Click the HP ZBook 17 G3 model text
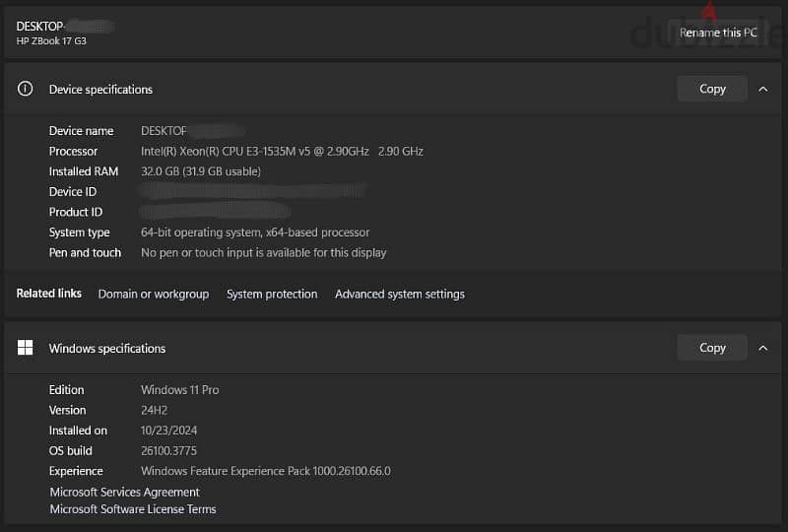Screen dimensions: 788x532 51,41
